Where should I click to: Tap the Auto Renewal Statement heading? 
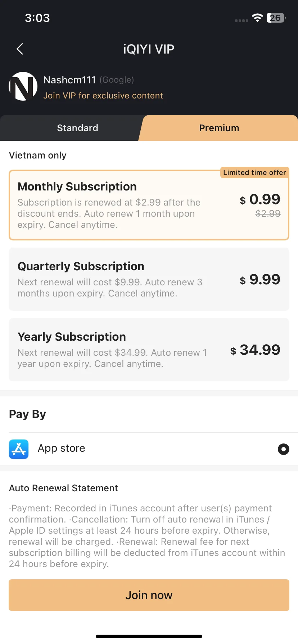(63, 488)
